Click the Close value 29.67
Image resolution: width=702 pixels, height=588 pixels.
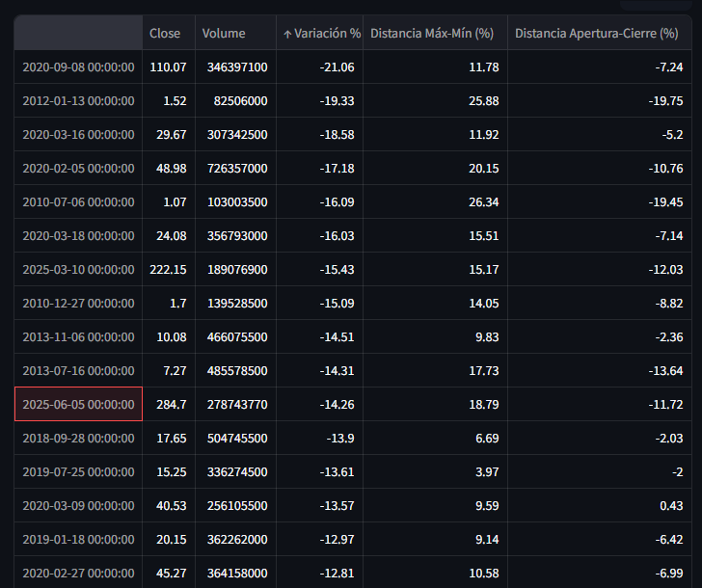click(169, 134)
